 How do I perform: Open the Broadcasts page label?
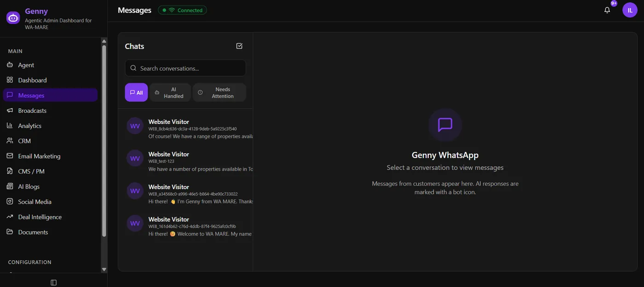(x=32, y=110)
